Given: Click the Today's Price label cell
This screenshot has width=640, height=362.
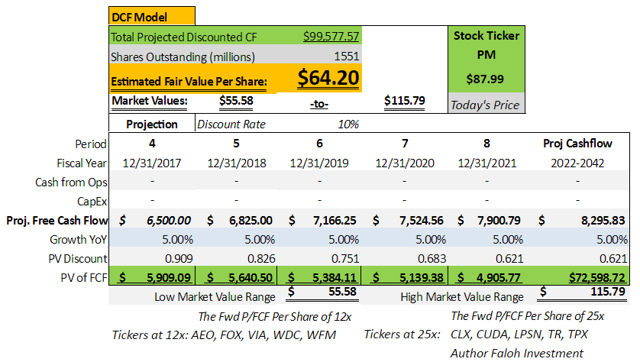Looking at the screenshot, I should 486,105.
